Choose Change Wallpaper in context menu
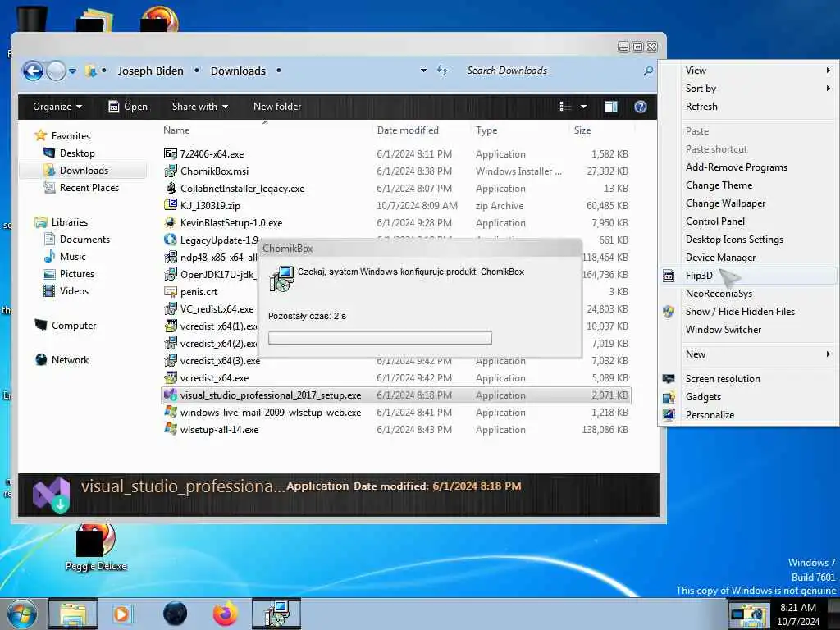840x630 pixels. [748, 203]
